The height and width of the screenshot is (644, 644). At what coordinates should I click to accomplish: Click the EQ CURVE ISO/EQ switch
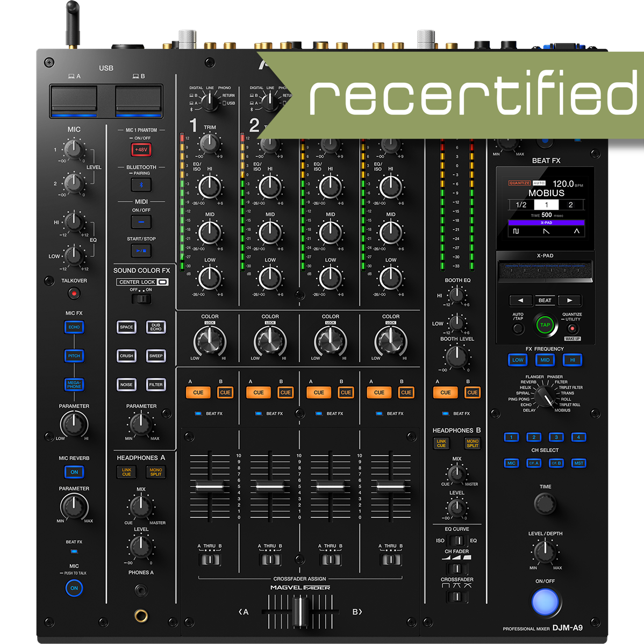(457, 540)
